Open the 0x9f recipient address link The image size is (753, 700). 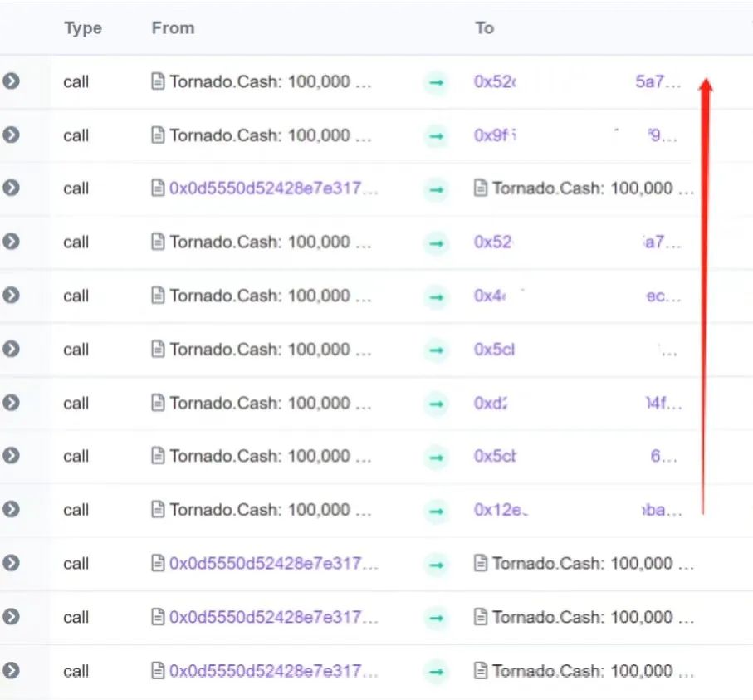click(495, 135)
